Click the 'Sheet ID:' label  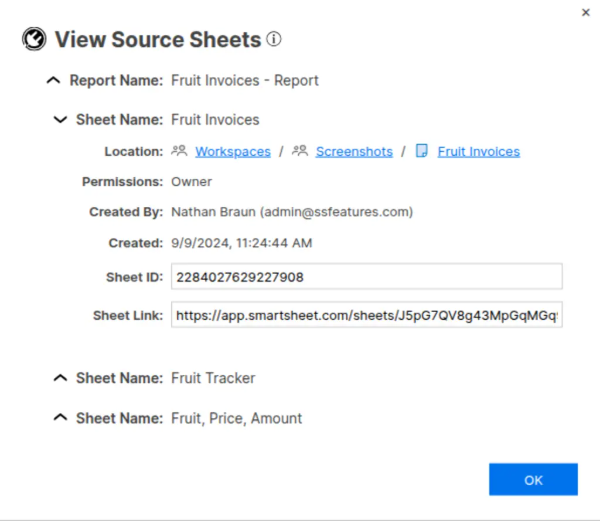134,277
